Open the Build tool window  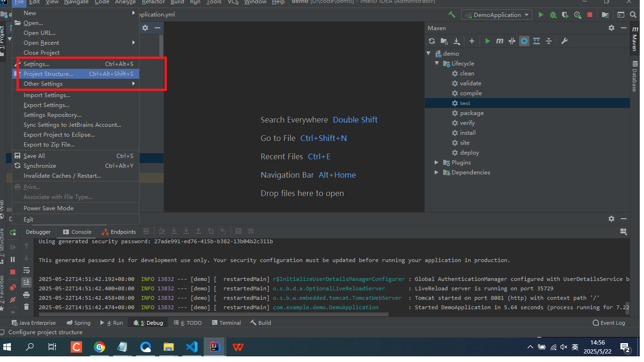pos(261,323)
